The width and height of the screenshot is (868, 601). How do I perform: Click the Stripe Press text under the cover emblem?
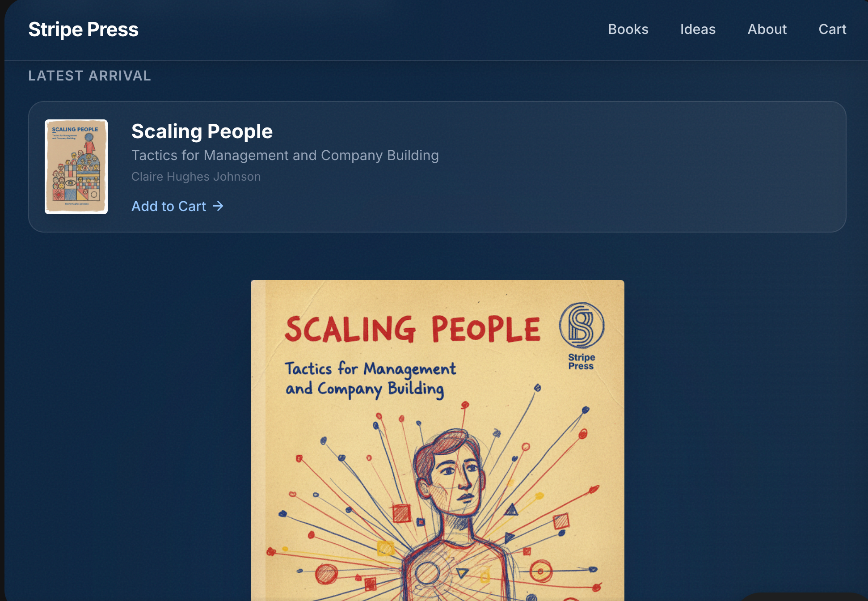point(581,361)
